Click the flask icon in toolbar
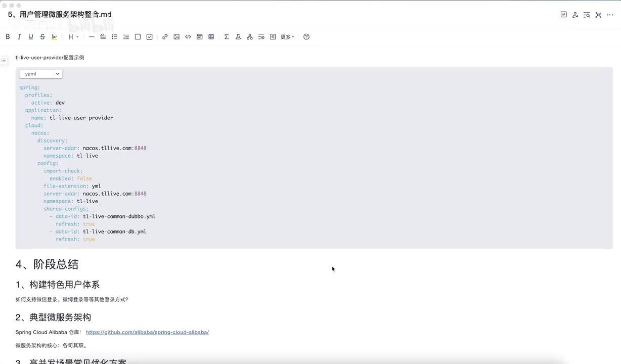 (x=238, y=37)
